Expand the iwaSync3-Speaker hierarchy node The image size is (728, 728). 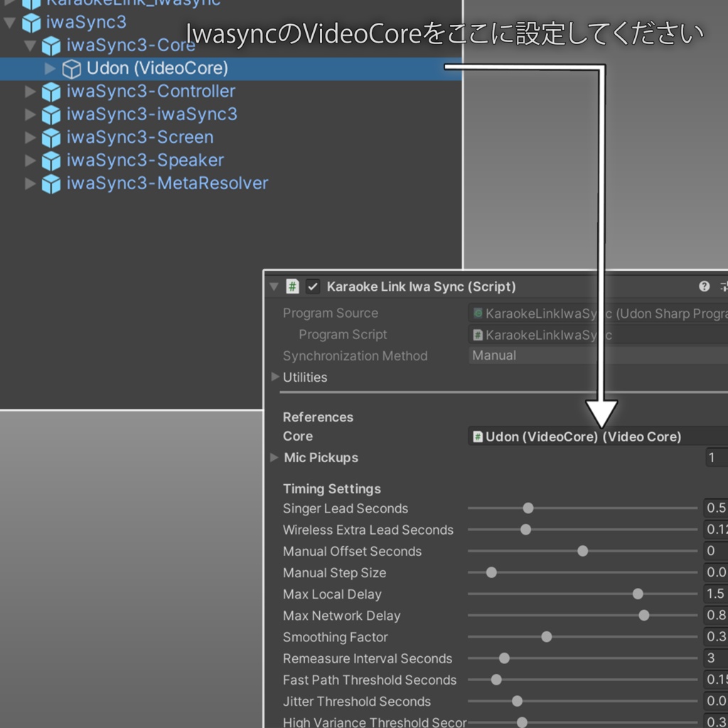click(30, 160)
